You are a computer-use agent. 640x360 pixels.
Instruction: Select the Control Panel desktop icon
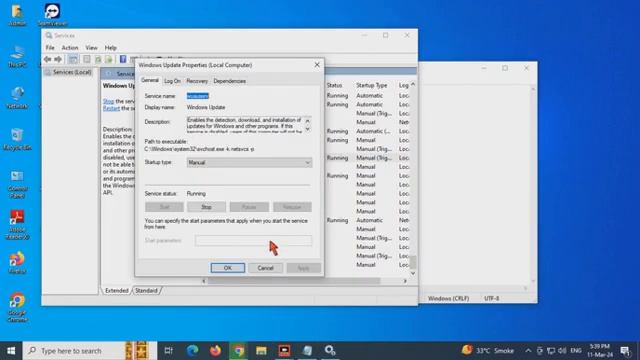pyautogui.click(x=17, y=184)
